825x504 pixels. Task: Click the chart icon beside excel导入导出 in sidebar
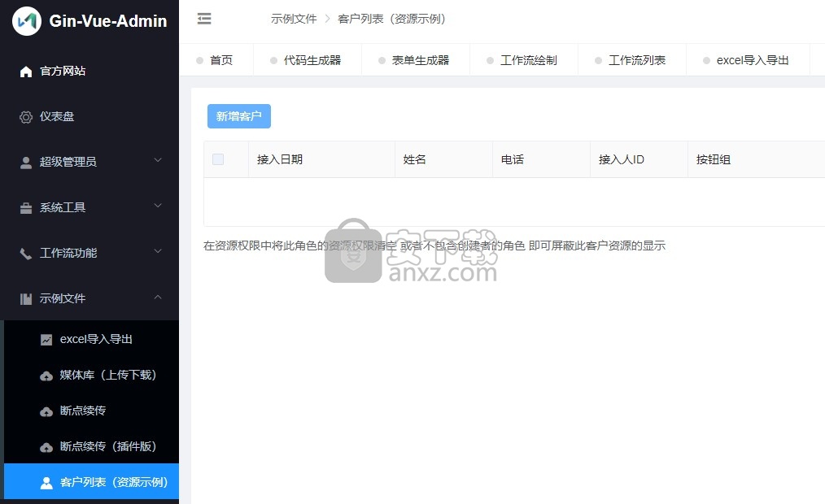pos(46,340)
